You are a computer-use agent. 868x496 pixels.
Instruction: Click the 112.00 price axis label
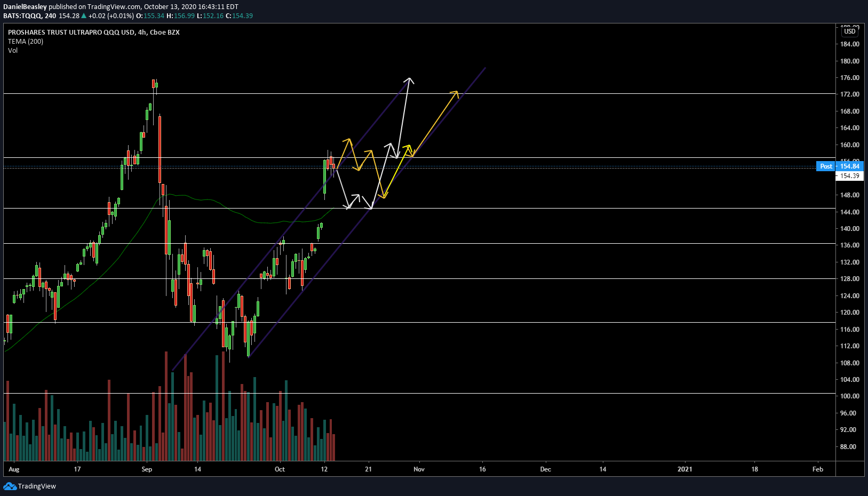(x=850, y=346)
